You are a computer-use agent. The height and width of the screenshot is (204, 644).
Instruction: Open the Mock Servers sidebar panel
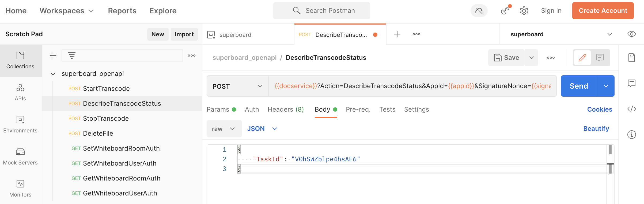(20, 157)
